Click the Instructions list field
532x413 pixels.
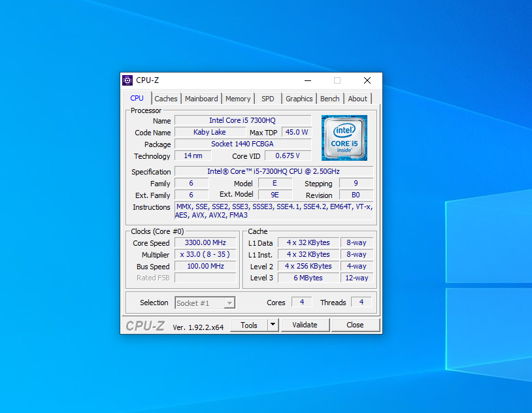coord(274,210)
